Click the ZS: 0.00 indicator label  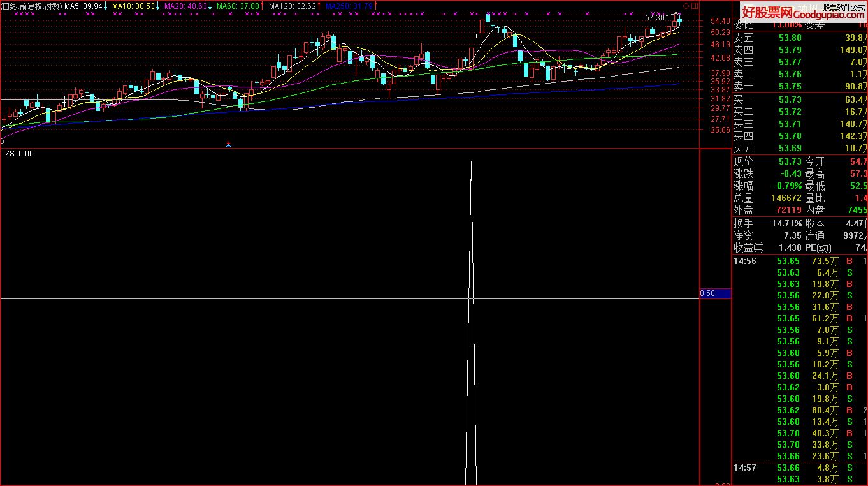tap(19, 154)
